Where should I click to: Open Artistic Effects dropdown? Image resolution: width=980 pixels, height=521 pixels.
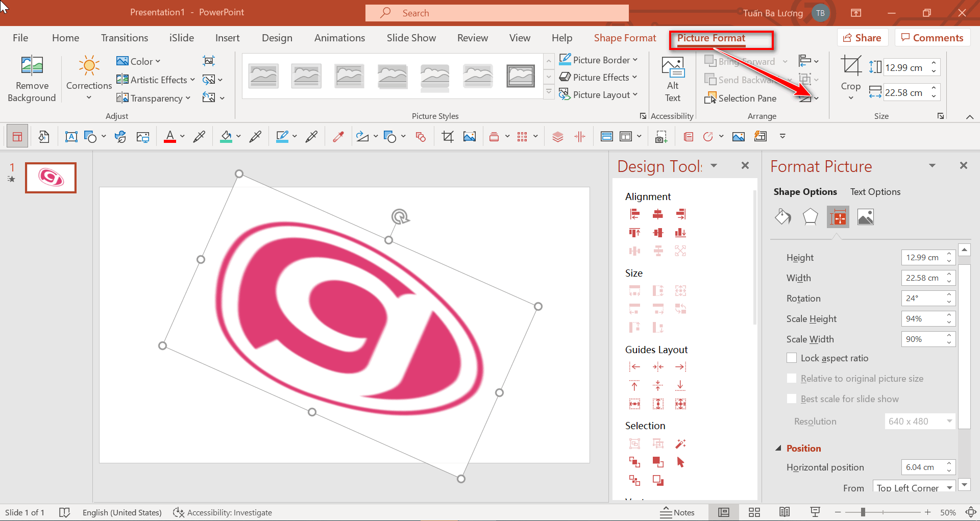(156, 80)
